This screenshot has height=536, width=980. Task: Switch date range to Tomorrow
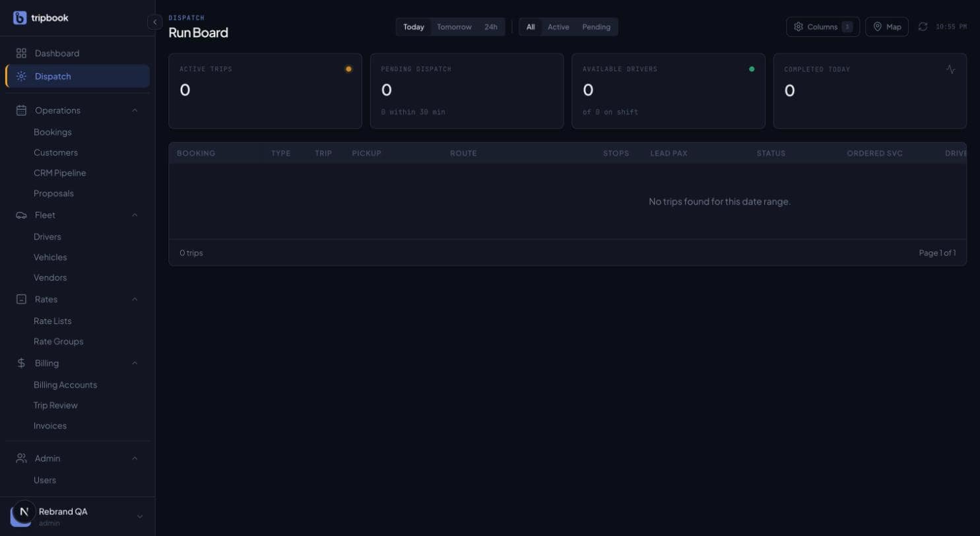(454, 27)
